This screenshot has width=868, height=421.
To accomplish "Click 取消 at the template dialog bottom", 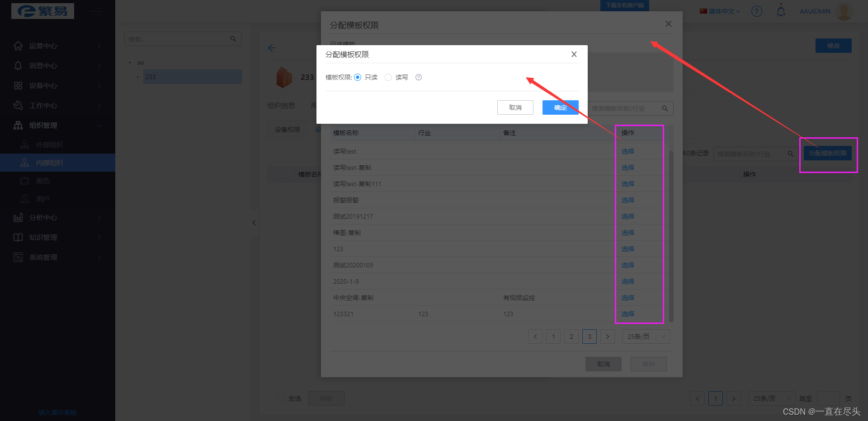I will coord(603,364).
